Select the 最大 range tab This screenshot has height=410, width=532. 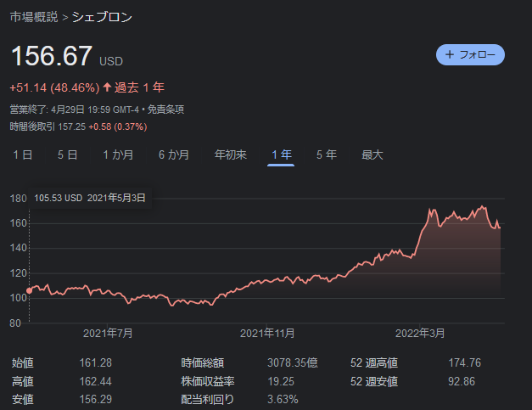click(372, 155)
